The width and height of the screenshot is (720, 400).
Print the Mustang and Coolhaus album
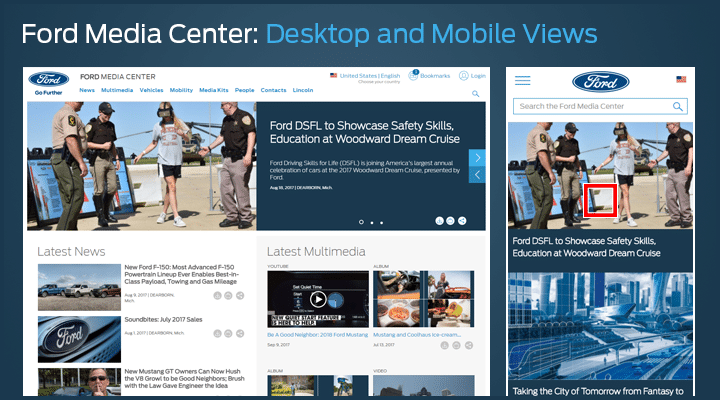tap(456, 345)
